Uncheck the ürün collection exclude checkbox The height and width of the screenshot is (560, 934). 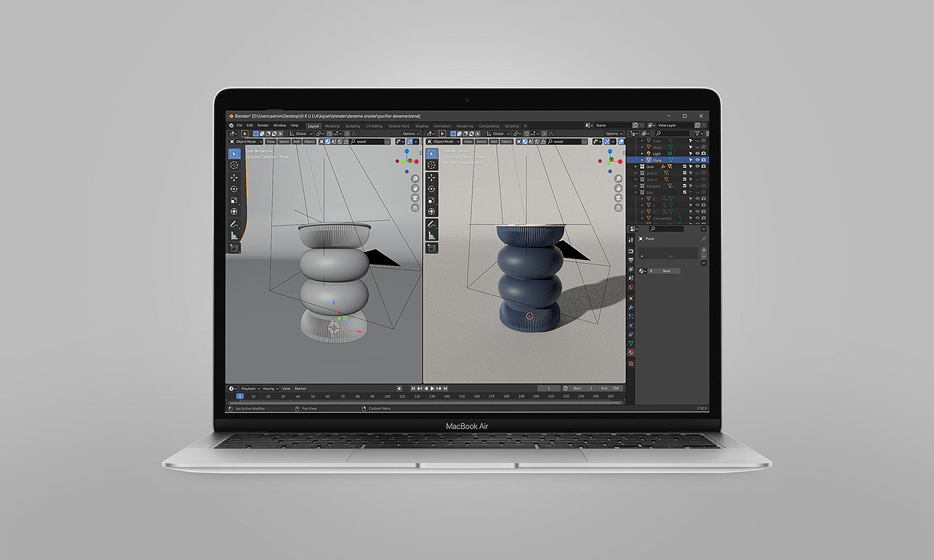click(684, 167)
